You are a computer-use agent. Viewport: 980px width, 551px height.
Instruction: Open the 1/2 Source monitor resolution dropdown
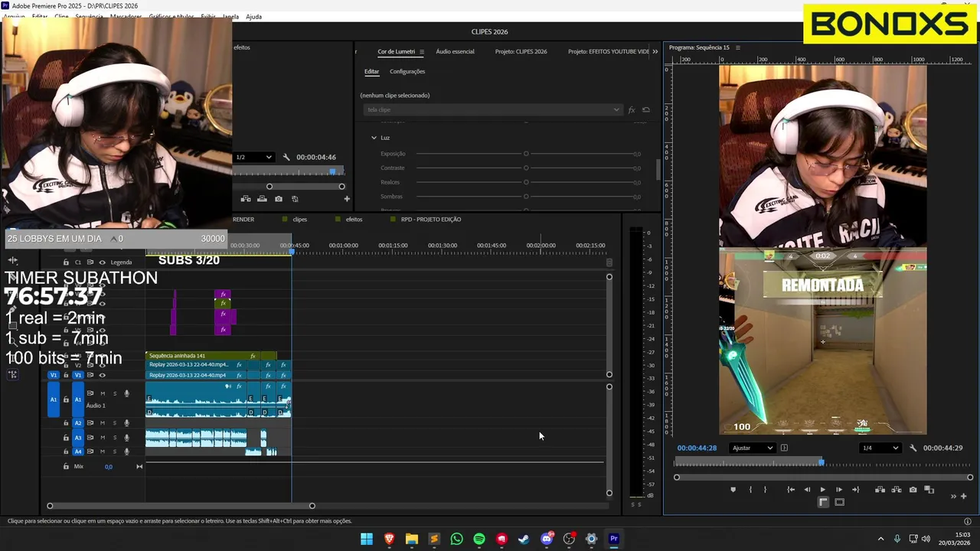pos(254,157)
